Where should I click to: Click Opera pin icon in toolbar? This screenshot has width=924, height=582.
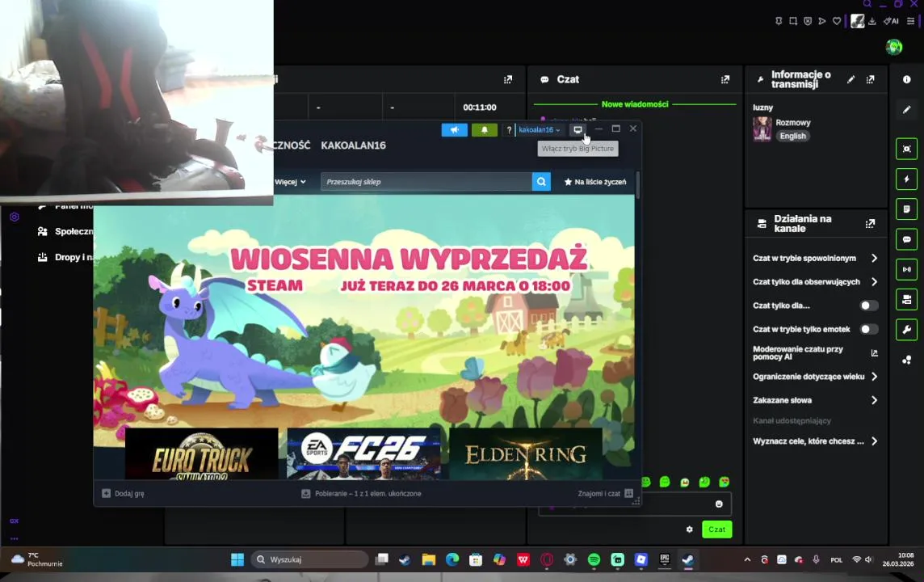pyautogui.click(x=779, y=21)
